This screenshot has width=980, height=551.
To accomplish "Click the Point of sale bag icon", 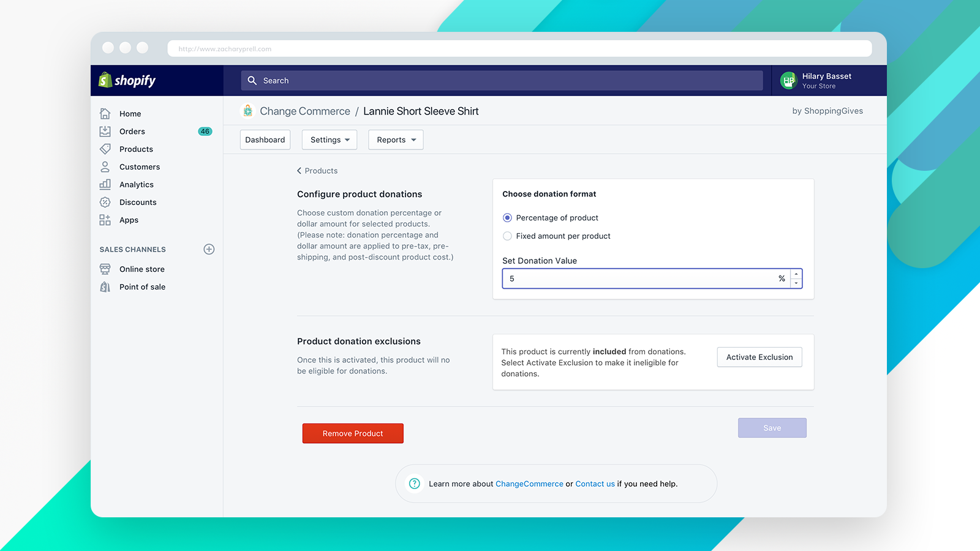I will coord(105,287).
